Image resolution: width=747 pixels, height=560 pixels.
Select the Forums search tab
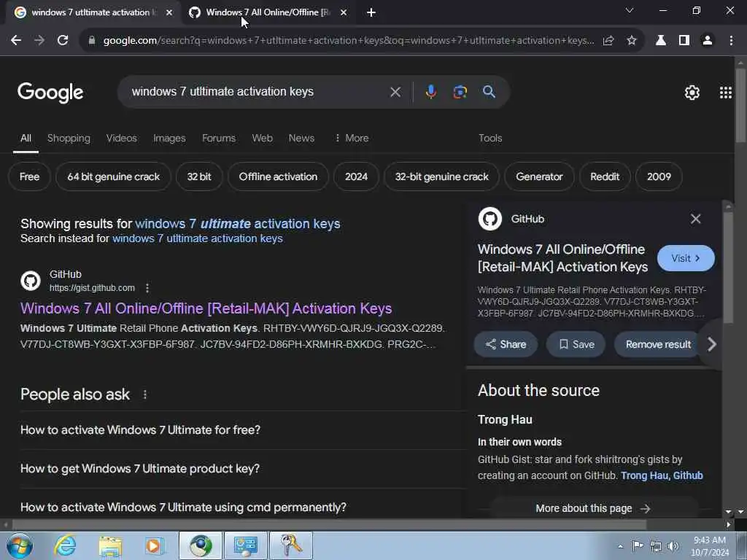(219, 138)
